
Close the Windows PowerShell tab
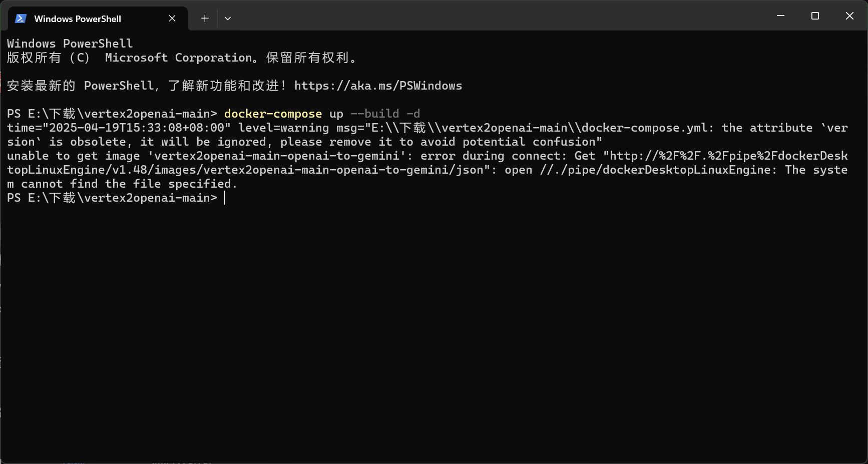pyautogui.click(x=172, y=19)
